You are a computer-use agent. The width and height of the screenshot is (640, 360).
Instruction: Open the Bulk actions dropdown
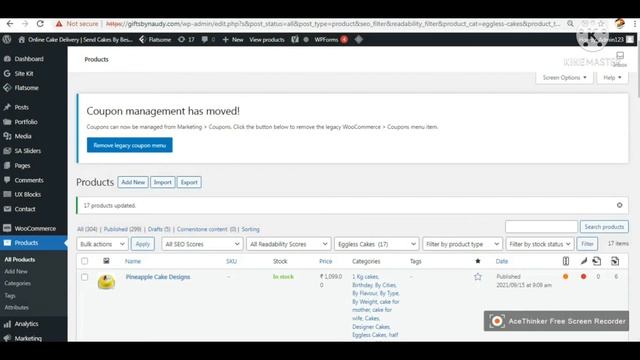click(x=102, y=244)
